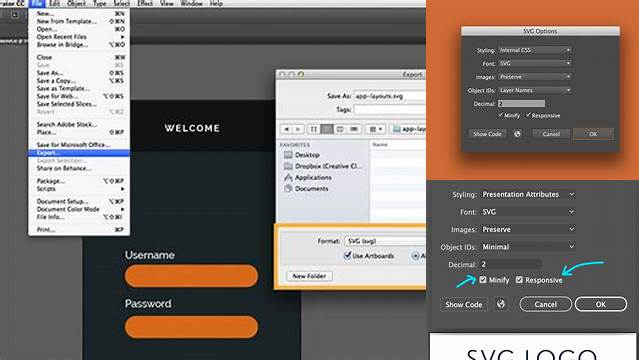Viewport: 639px width, 360px height.
Task: Click Decimal field in small SVG Options dialog
Action: click(x=521, y=104)
